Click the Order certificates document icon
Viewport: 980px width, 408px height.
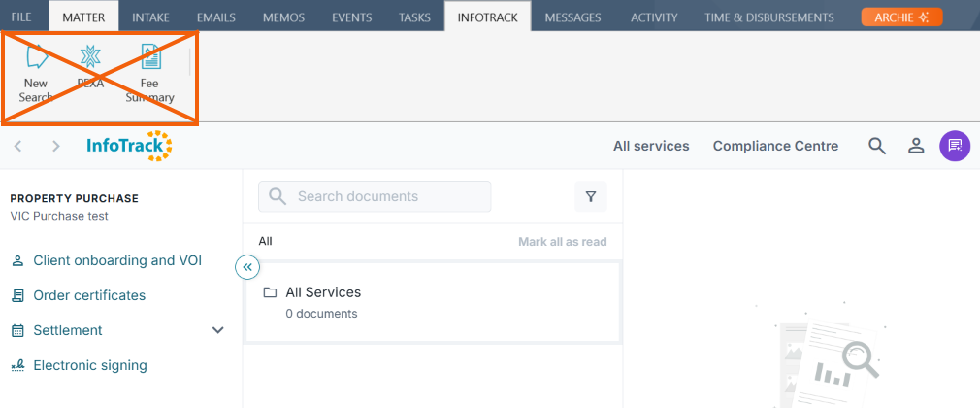coord(17,295)
